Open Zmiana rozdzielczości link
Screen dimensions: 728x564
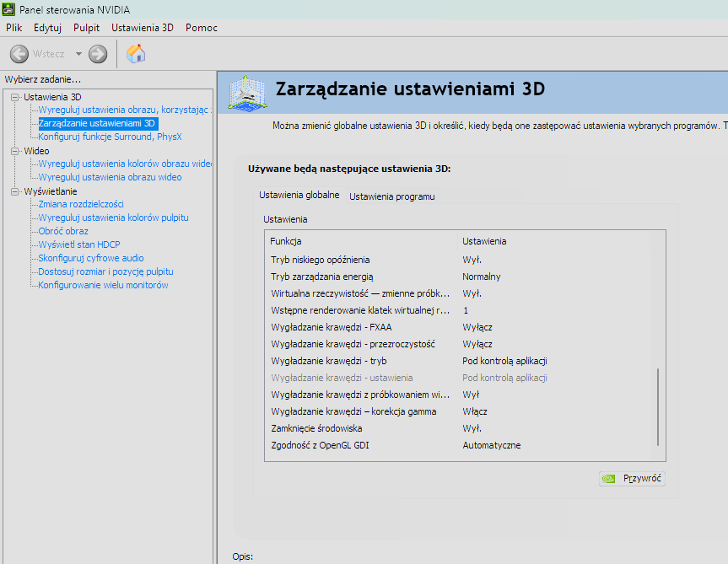[x=81, y=204]
